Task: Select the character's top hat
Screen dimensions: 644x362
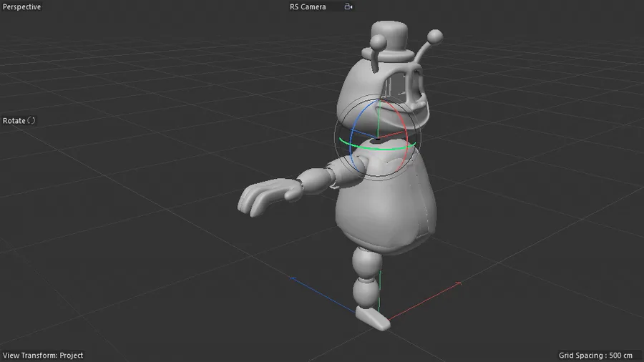Action: click(388, 41)
